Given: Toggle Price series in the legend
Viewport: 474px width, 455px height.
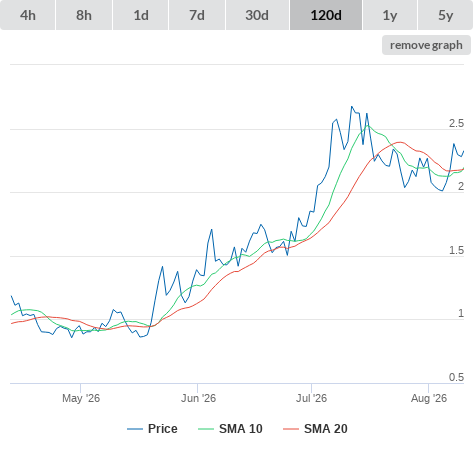Looking at the screenshot, I should coord(152,429).
